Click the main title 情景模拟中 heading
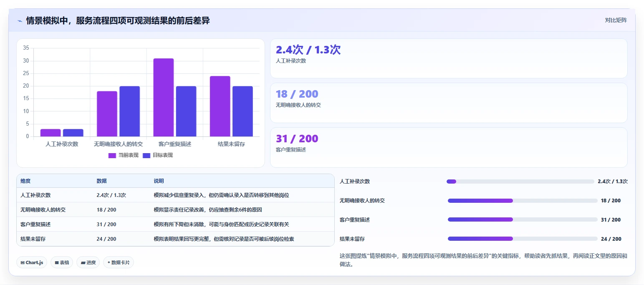Image resolution: width=644 pixels, height=285 pixels. tap(118, 21)
